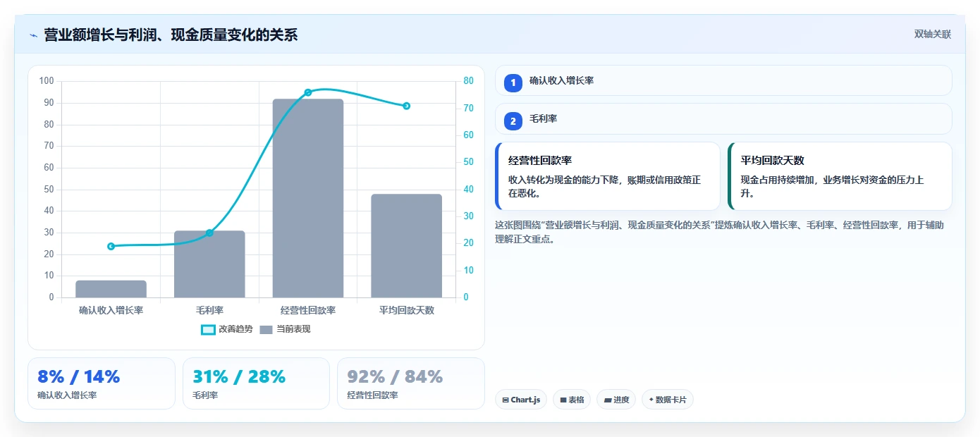This screenshot has width=980, height=437.
Task: Click the trend line point above 经营性回款率
Action: tap(308, 92)
